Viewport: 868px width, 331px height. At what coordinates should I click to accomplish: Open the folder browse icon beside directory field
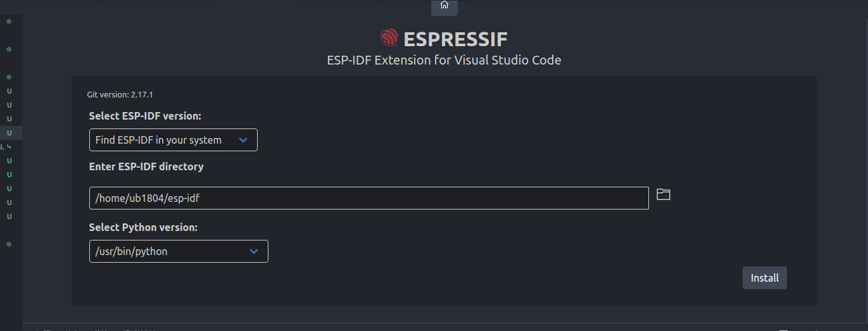[663, 194]
